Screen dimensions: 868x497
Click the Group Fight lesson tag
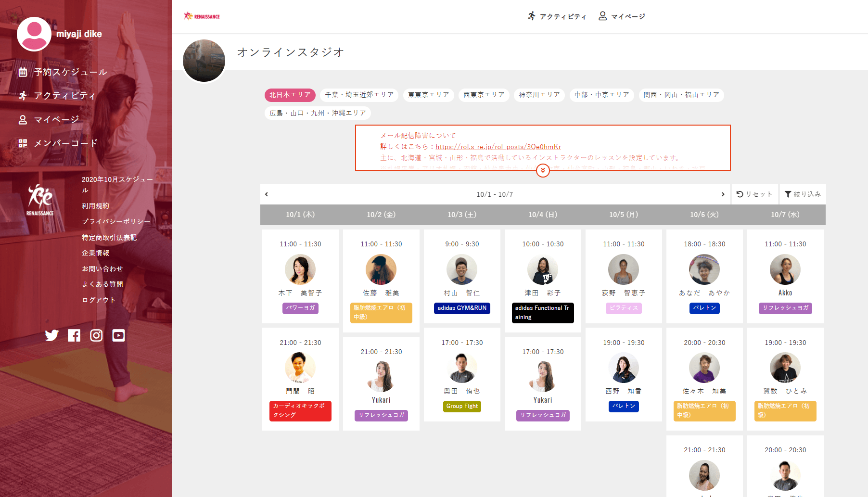[x=462, y=406]
